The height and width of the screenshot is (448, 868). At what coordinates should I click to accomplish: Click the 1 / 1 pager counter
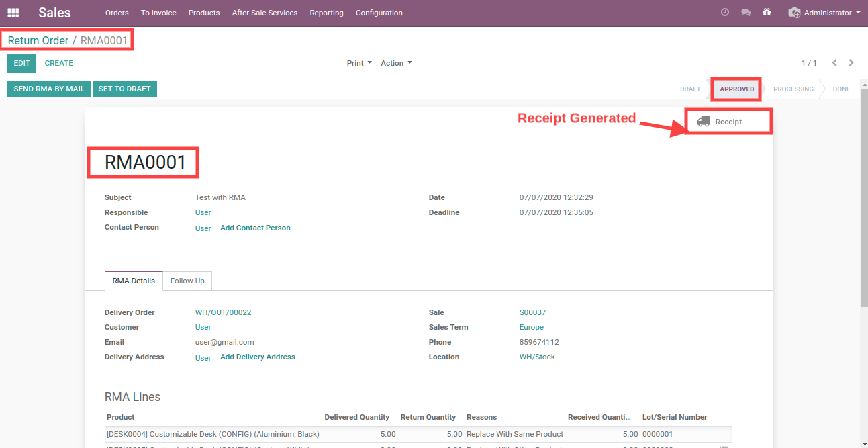click(x=809, y=63)
